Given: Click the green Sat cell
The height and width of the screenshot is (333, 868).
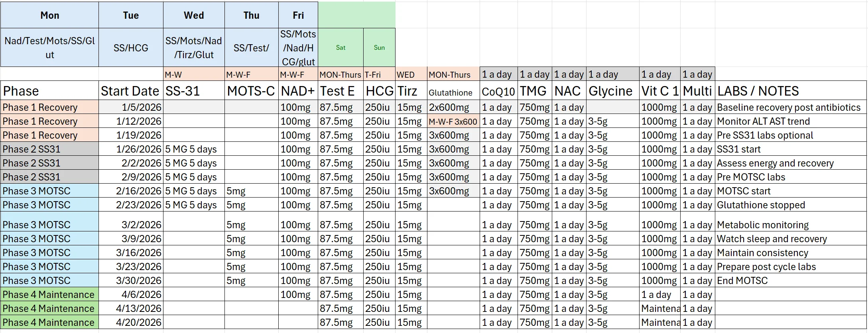Looking at the screenshot, I should coord(341,47).
